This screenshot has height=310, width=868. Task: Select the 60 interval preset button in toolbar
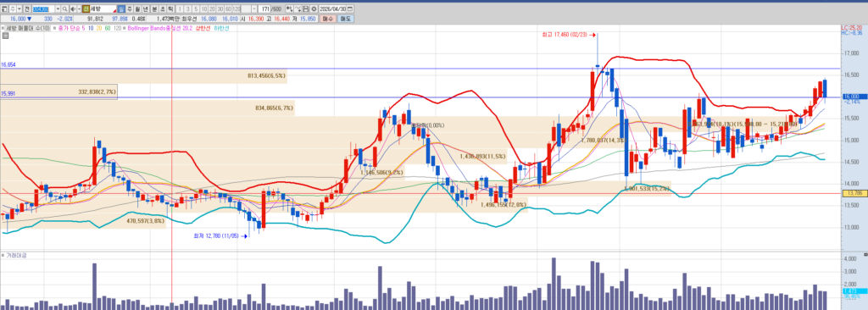(x=228, y=9)
